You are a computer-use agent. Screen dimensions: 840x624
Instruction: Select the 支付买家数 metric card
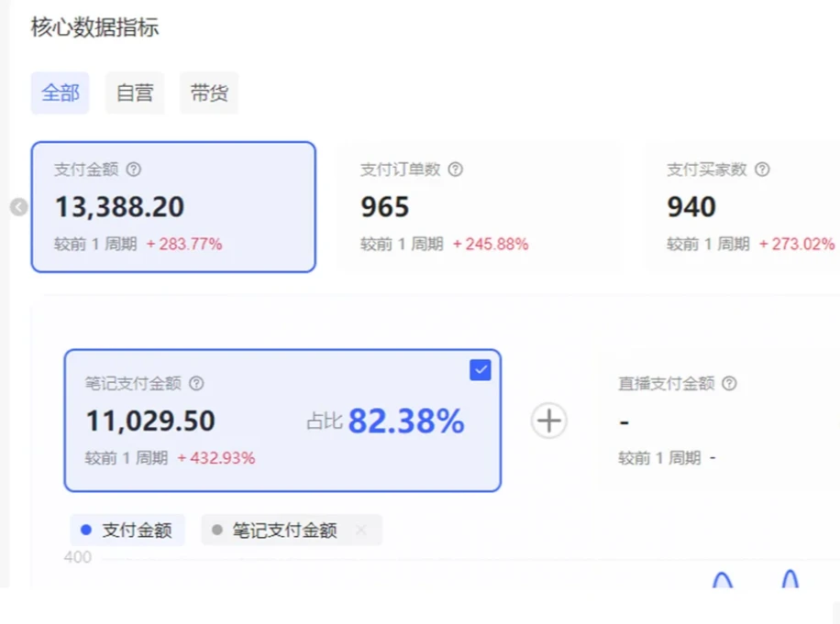[752, 206]
